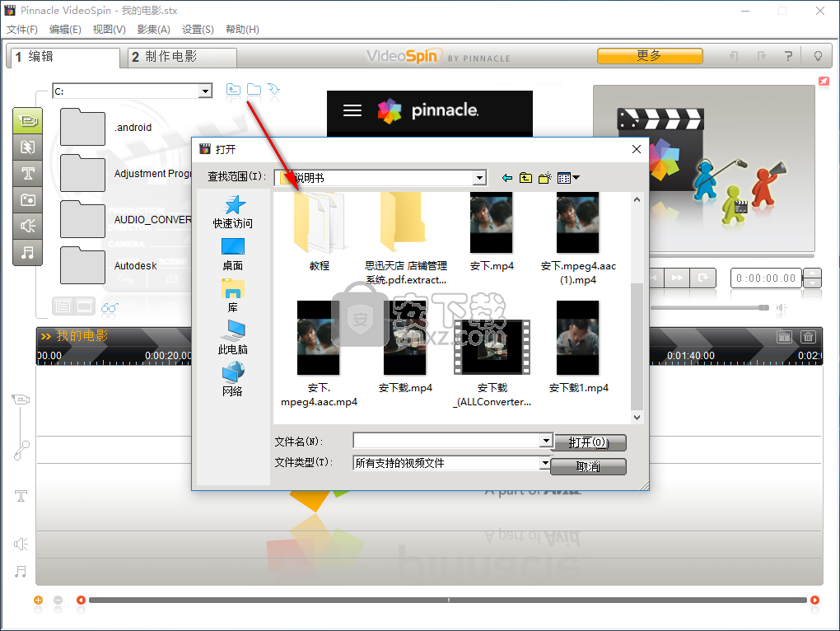Click the parent folder icon beside C: dropdown

[x=233, y=90]
